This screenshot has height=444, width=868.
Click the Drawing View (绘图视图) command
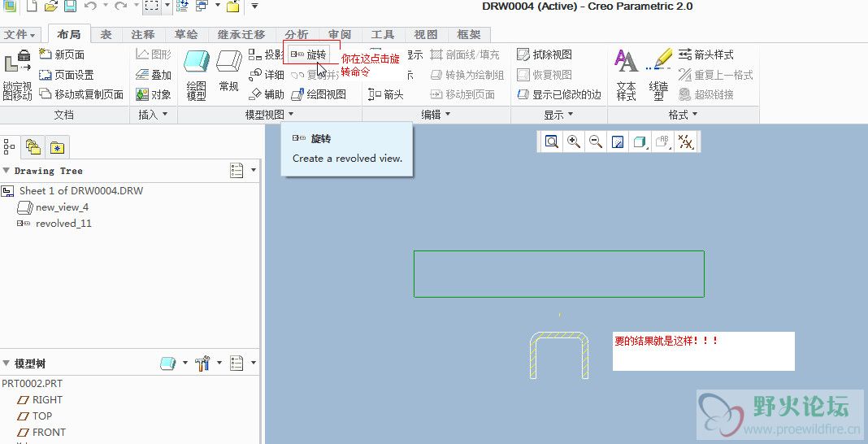pyautogui.click(x=319, y=94)
